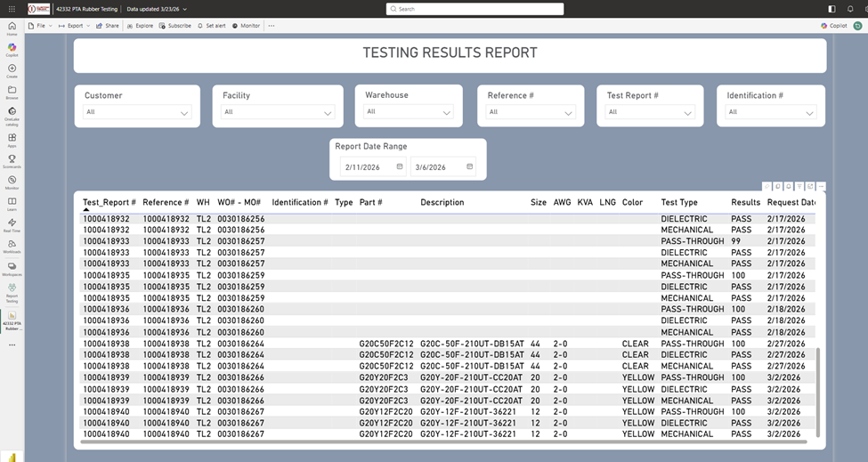Click the focus mode icon on table visual
This screenshot has height=462, width=868.
tap(810, 186)
